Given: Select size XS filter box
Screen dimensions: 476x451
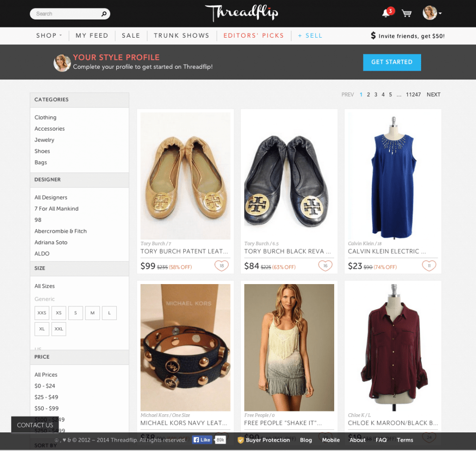Looking at the screenshot, I should point(59,313).
